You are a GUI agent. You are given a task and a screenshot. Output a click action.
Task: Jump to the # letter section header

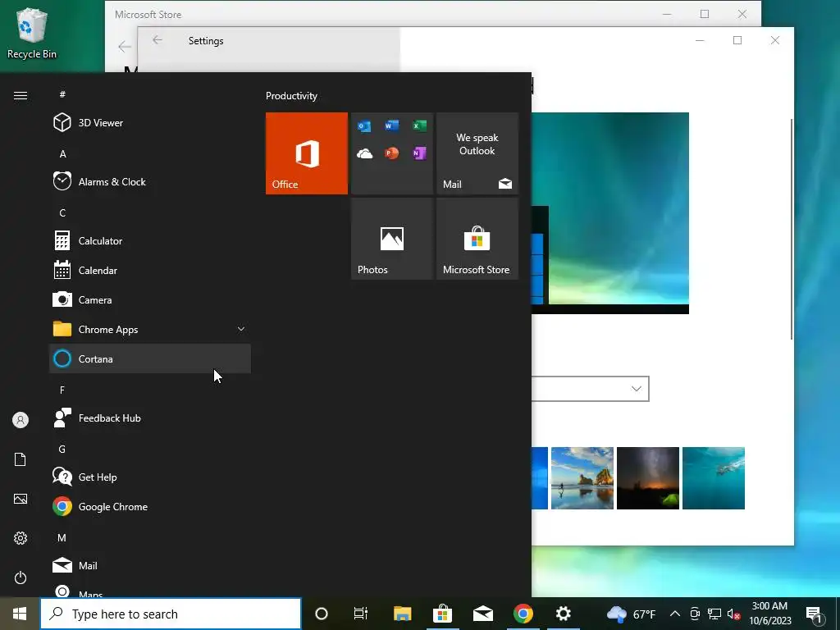(x=62, y=94)
